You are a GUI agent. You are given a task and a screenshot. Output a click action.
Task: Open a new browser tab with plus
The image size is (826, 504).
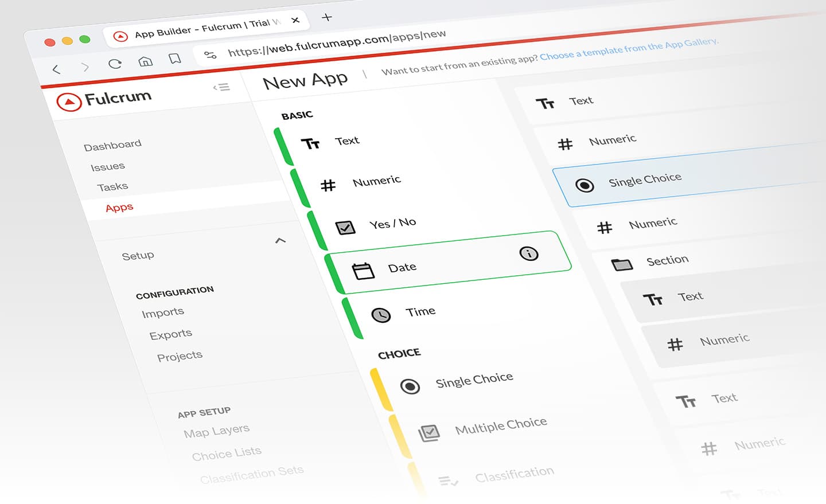pyautogui.click(x=327, y=17)
